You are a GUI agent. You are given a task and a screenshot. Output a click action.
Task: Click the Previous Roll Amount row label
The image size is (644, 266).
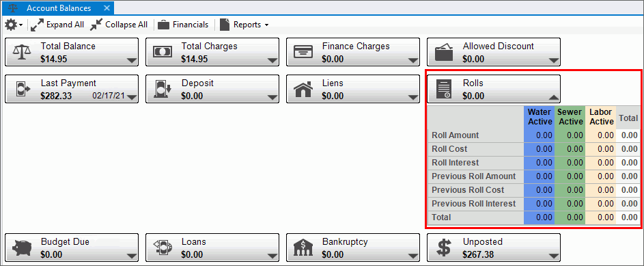[473, 176]
